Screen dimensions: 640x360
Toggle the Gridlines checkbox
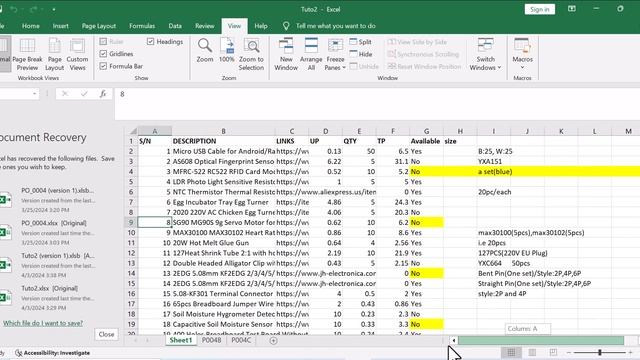pos(103,54)
